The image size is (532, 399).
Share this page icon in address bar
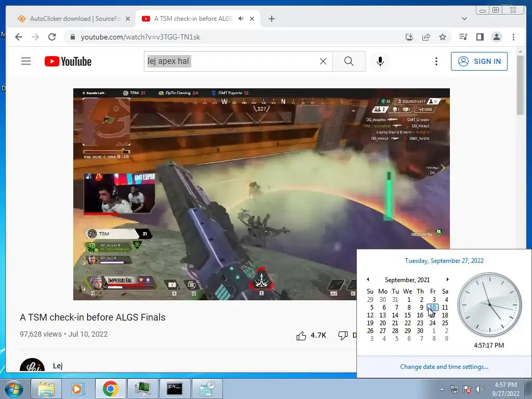[x=426, y=37]
